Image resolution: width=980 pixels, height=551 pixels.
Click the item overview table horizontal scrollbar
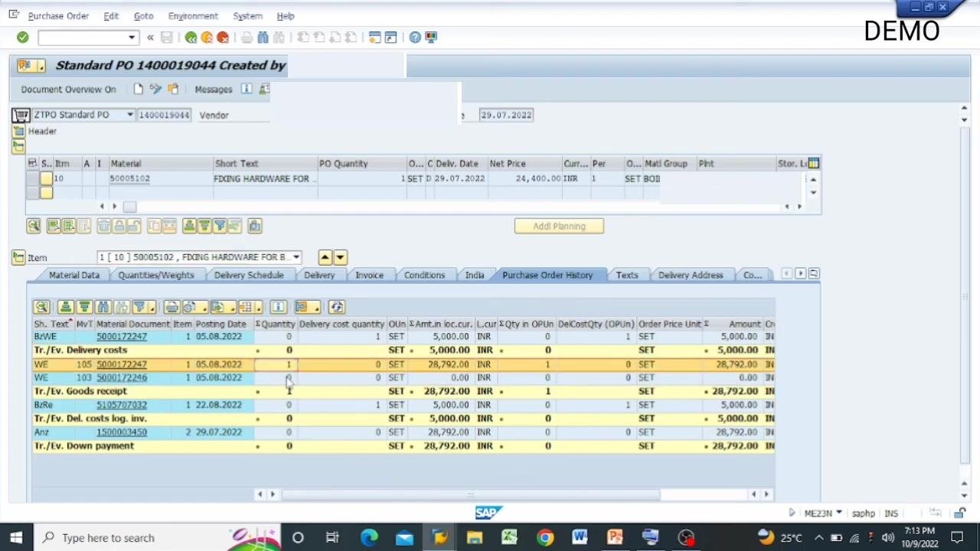point(129,207)
